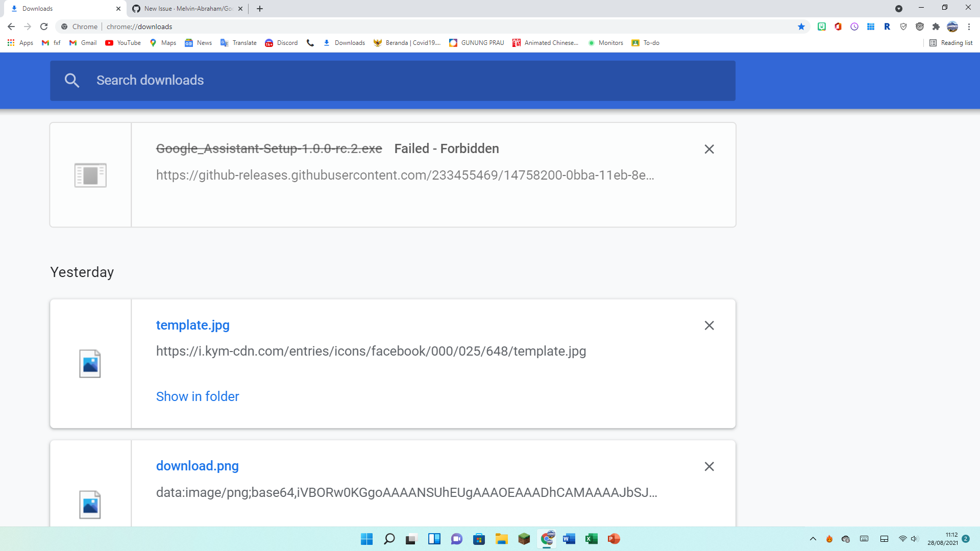Open the template.jpg file link
This screenshot has height=551, width=980.
[193, 325]
